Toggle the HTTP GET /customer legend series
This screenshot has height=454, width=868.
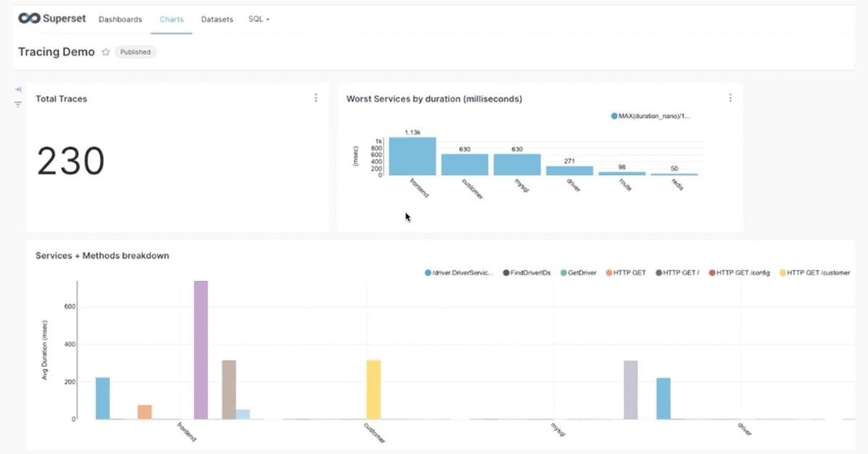pos(814,273)
